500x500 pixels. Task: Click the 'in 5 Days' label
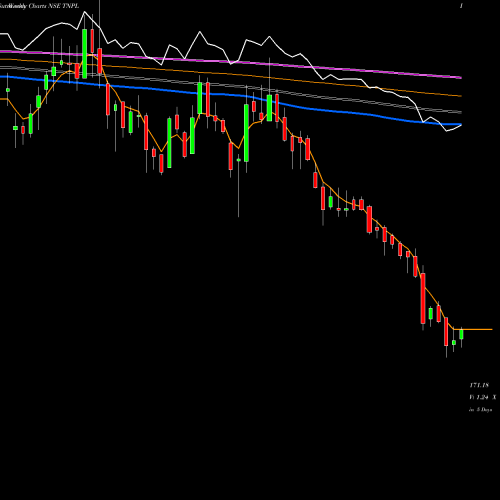pyautogui.click(x=481, y=410)
